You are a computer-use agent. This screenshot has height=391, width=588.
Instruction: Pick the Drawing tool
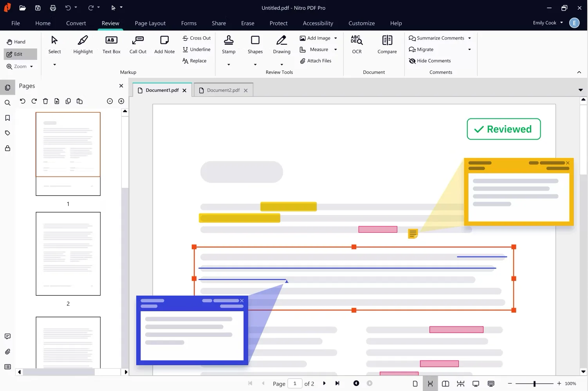click(x=281, y=45)
